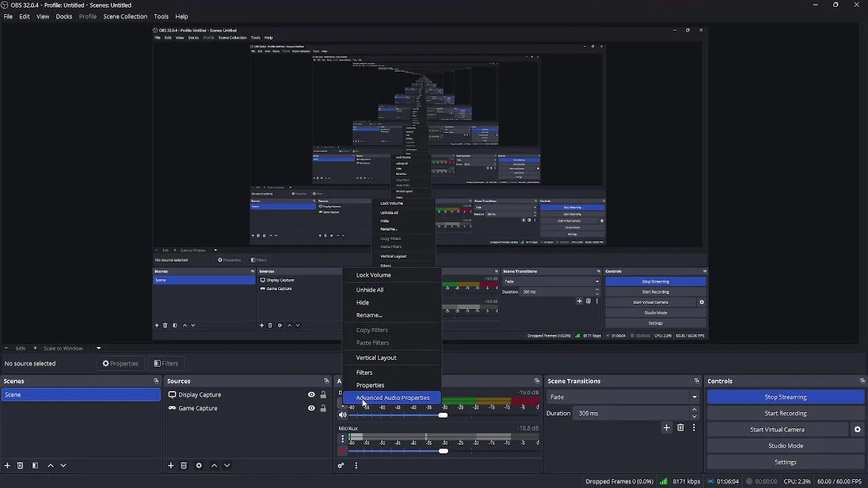Click Stop Streaming button

click(x=785, y=397)
